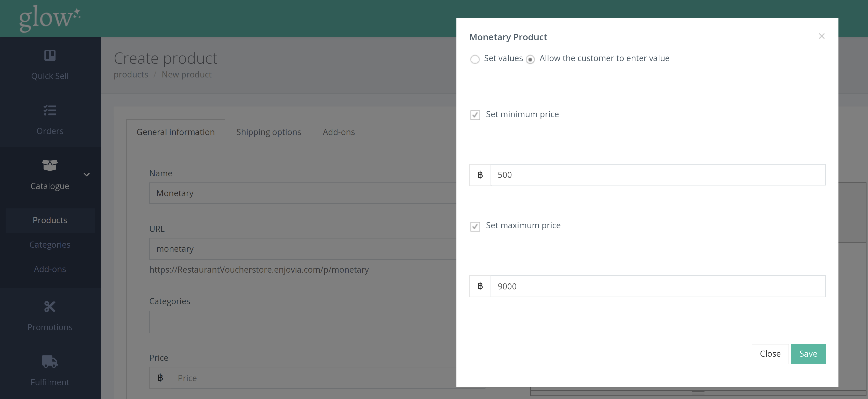Open Orders via its checklist icon
868x399 pixels.
point(50,110)
